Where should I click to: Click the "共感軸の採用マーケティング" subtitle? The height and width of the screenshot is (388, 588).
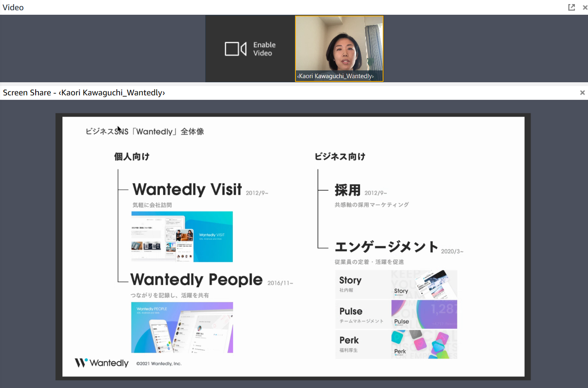(372, 205)
